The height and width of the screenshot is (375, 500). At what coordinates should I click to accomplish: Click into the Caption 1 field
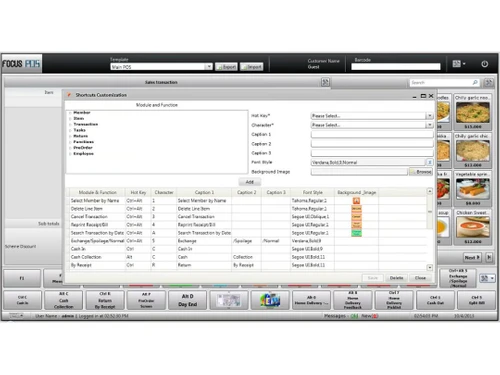click(x=372, y=134)
